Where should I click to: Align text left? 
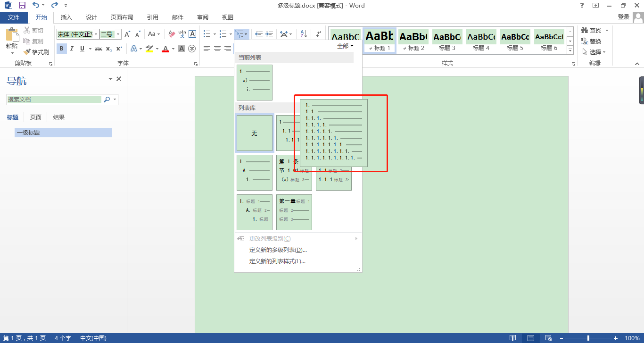coord(207,49)
